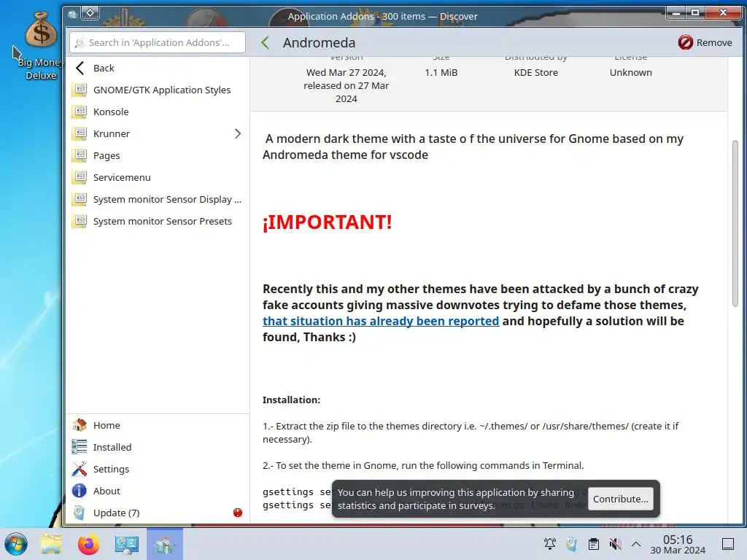The width and height of the screenshot is (747, 560).
Task: Click the clock showing 05:16
Action: pyautogui.click(x=678, y=544)
